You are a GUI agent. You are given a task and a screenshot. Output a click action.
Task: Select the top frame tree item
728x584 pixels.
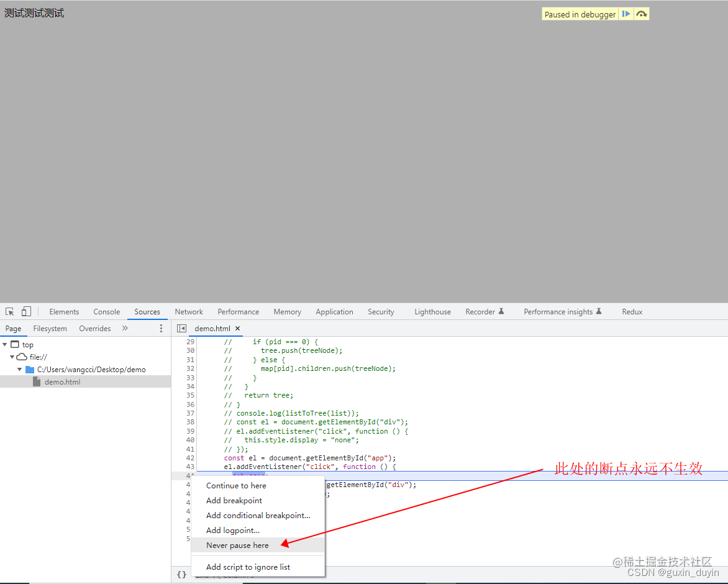pyautogui.click(x=86, y=344)
